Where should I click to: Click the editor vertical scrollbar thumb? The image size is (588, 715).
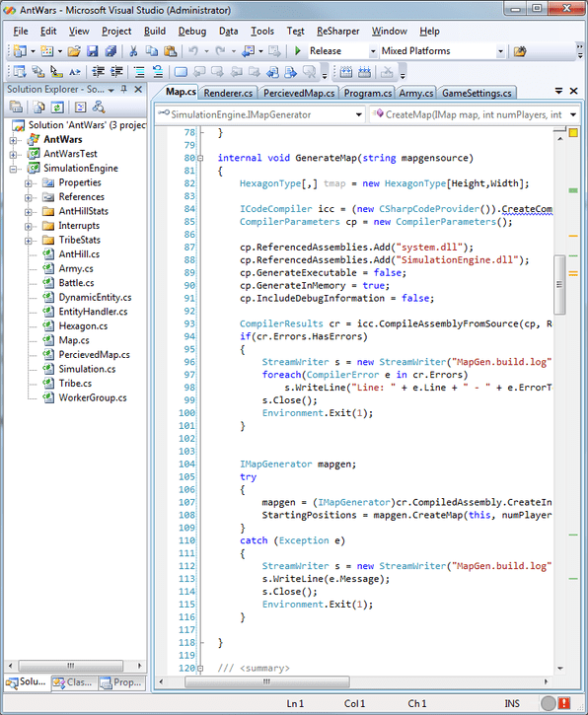[559, 284]
